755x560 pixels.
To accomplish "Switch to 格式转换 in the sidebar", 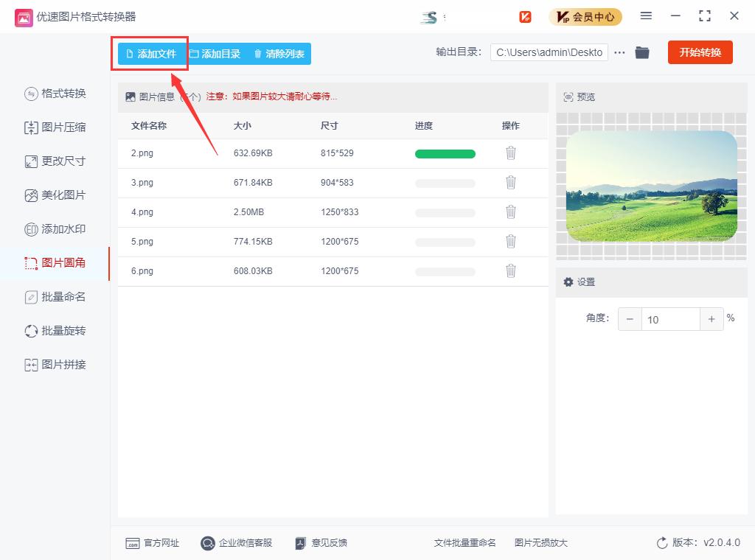I will click(55, 94).
